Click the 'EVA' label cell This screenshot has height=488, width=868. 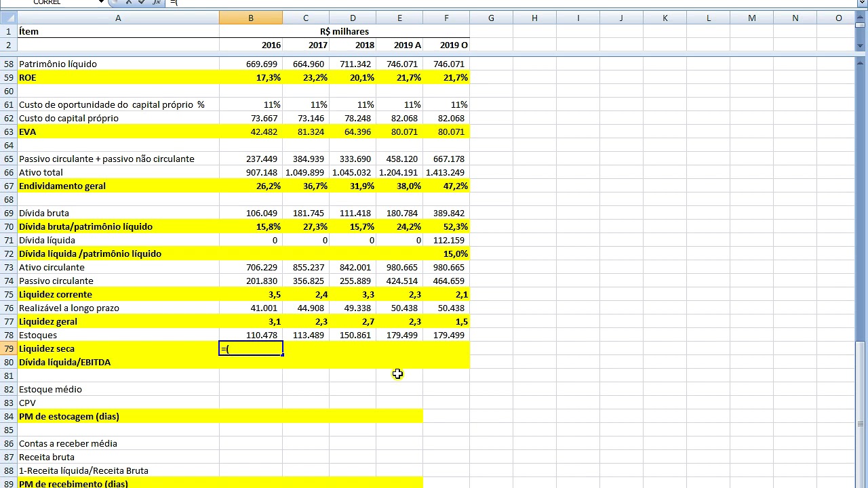[118, 131]
